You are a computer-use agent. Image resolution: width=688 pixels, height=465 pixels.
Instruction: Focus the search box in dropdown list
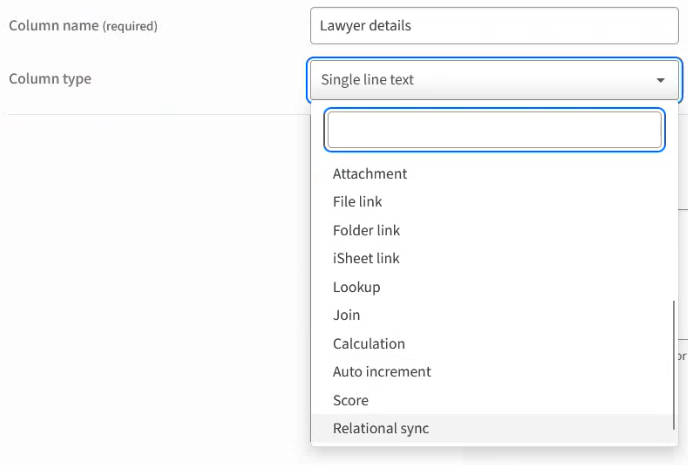(x=494, y=130)
